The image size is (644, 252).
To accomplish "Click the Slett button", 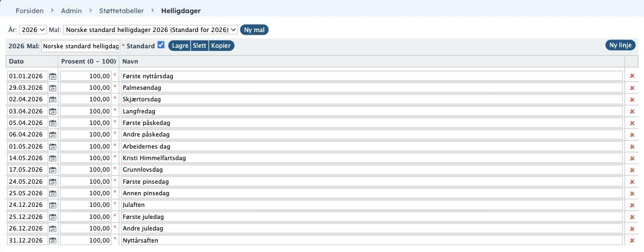I will (200, 46).
